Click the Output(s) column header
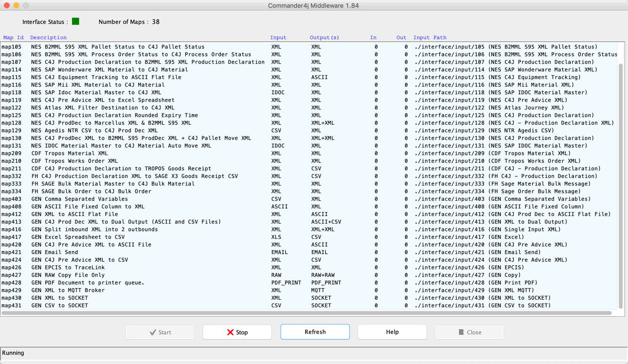The image size is (628, 364). click(x=324, y=37)
